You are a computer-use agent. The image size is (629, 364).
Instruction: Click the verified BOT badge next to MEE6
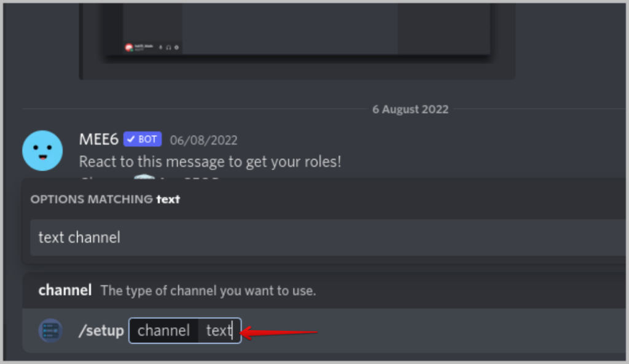[x=143, y=139]
